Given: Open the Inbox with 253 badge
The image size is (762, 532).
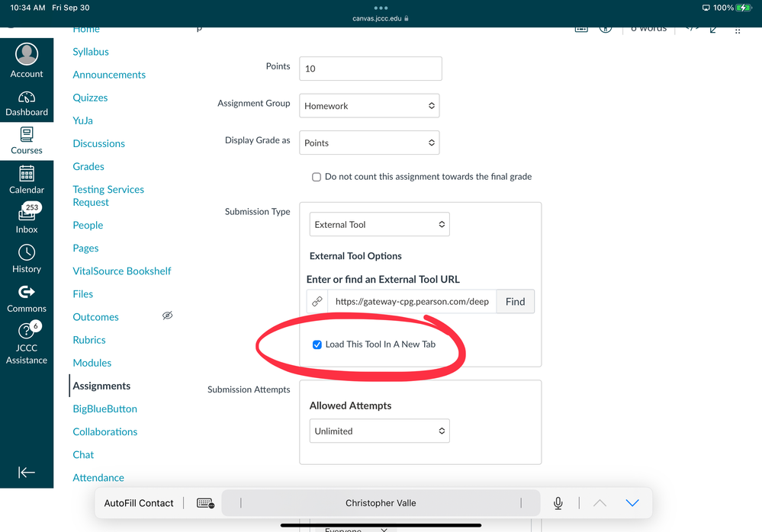Looking at the screenshot, I should pyautogui.click(x=27, y=215).
